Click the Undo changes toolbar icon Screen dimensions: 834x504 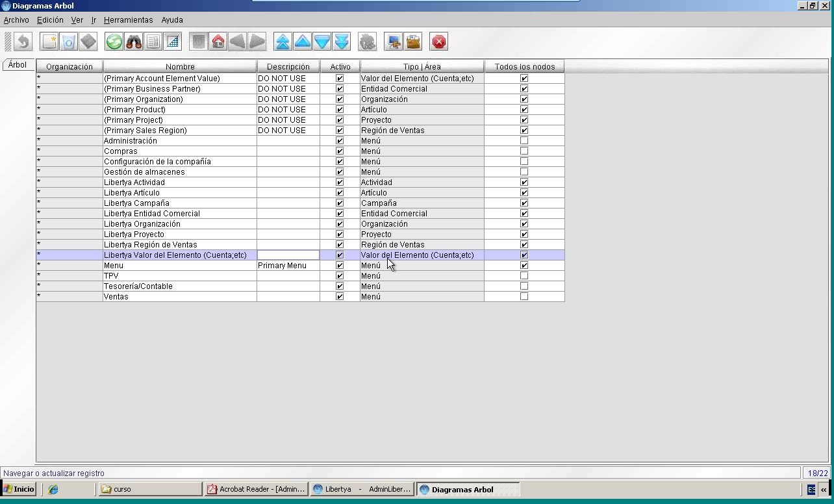pyautogui.click(x=23, y=42)
